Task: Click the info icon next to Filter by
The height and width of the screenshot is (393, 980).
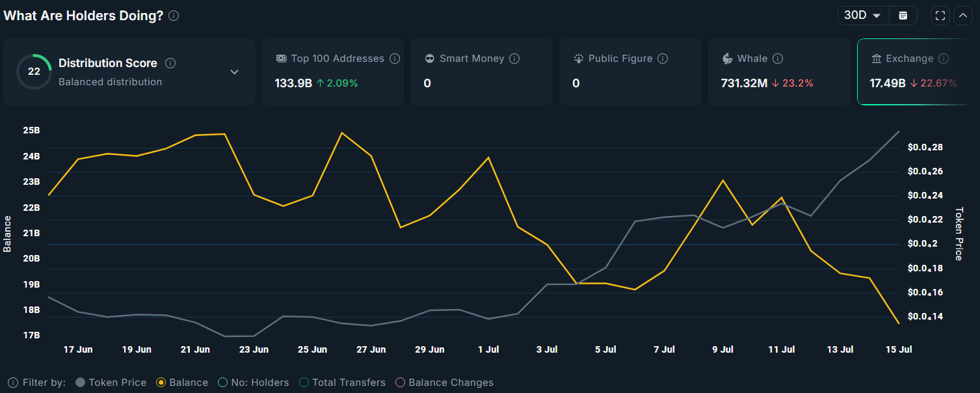Action: 12,383
